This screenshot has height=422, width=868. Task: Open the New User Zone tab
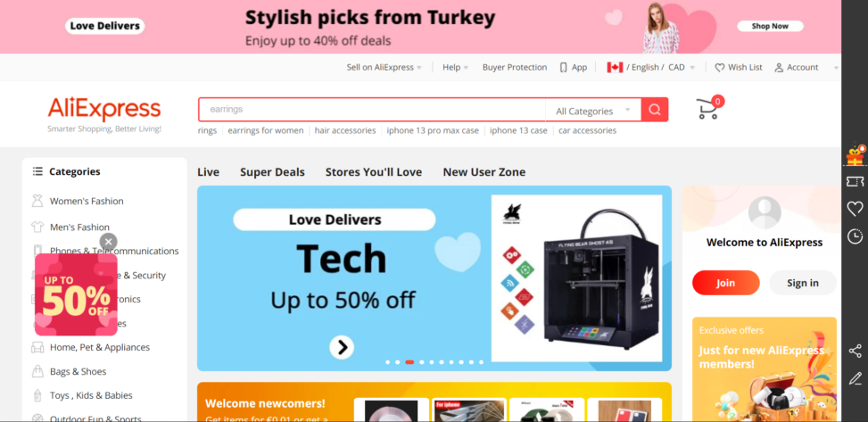coord(484,172)
